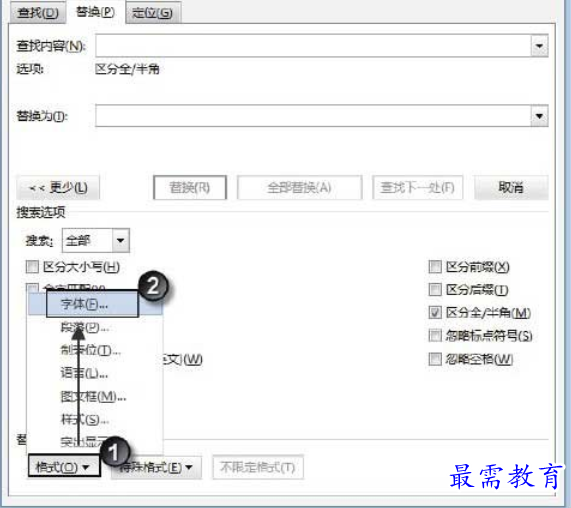Switch to the 查找(D) tab

38,13
